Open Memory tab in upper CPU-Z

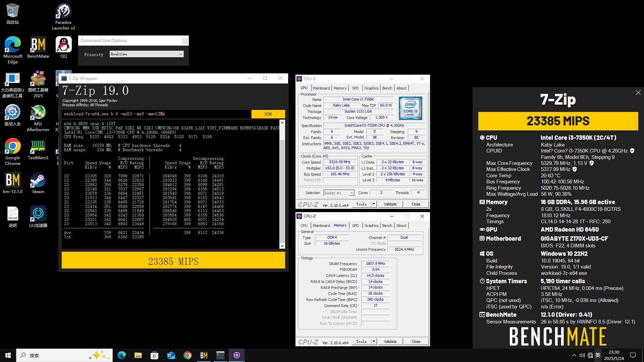coord(340,88)
